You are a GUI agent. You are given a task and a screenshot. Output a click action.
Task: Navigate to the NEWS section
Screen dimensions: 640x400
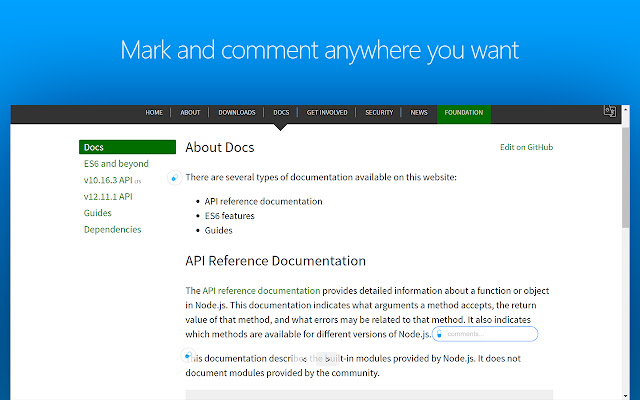(419, 113)
